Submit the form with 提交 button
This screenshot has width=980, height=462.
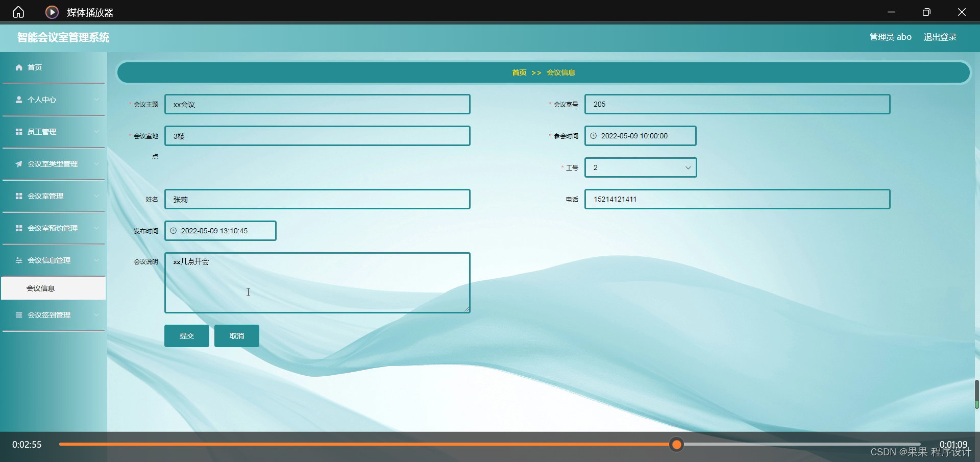tap(187, 336)
